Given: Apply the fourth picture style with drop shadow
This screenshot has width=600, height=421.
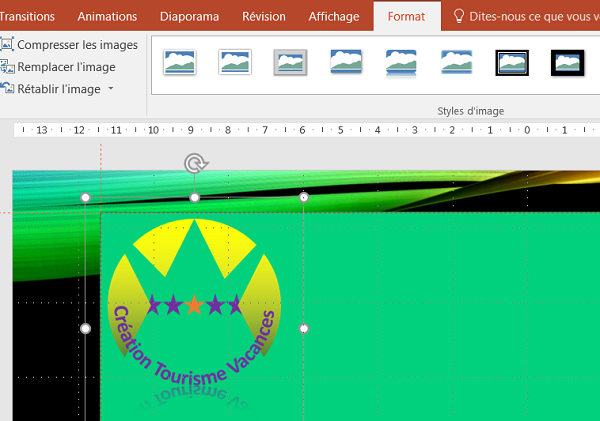Looking at the screenshot, I should tap(346, 62).
